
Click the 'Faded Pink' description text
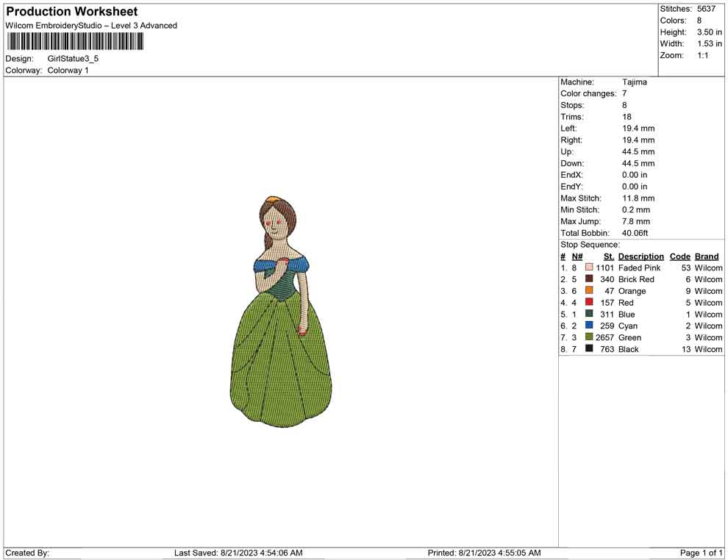pos(639,268)
